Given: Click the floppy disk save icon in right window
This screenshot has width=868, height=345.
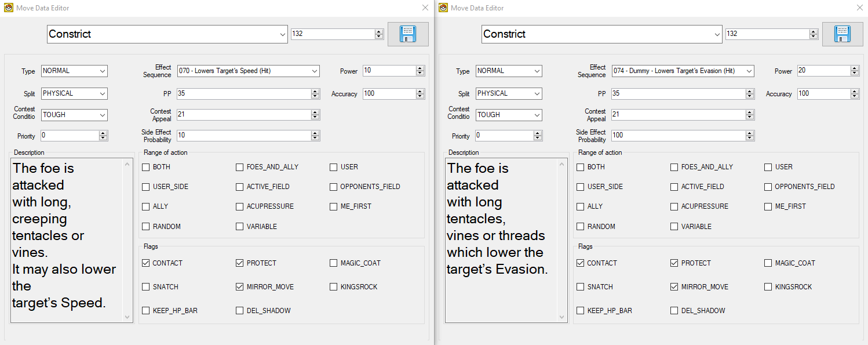Looking at the screenshot, I should click(843, 34).
